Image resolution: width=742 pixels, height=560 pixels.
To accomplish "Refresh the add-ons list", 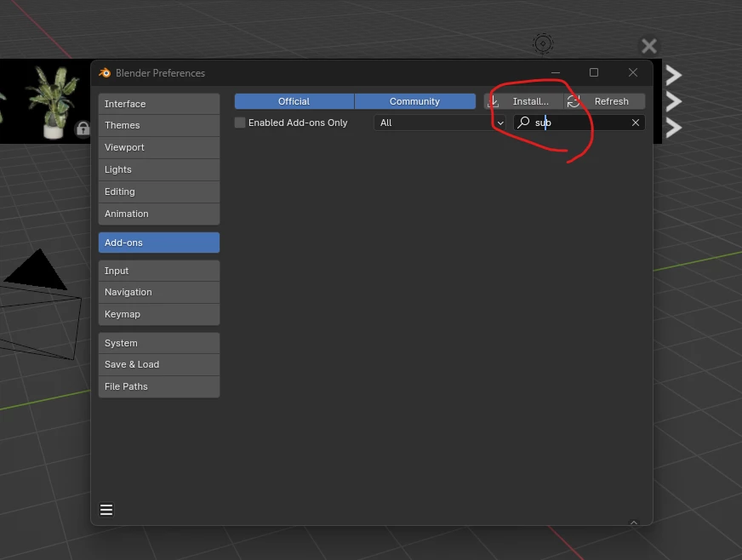I will pyautogui.click(x=605, y=101).
